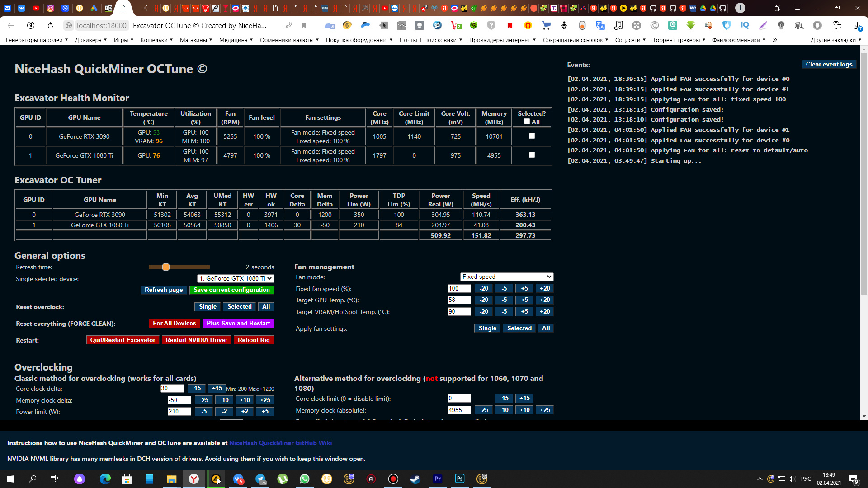Viewport: 868px width, 488px height.
Task: Adjust the Refresh time slider
Action: coord(166,267)
